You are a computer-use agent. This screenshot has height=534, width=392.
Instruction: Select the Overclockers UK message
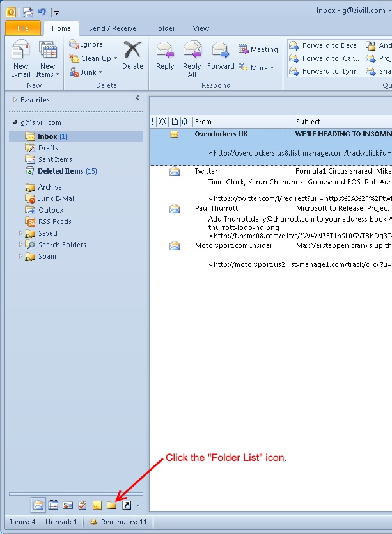tap(271, 147)
